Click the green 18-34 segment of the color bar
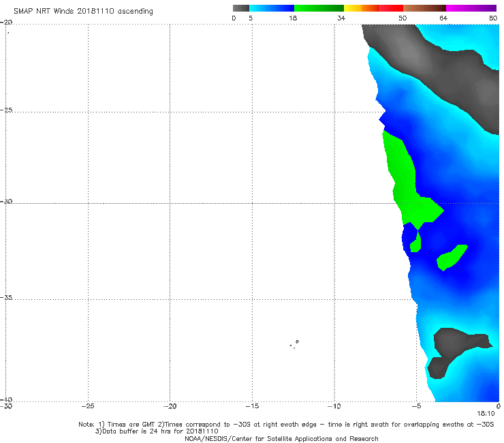The image size is (504, 443). pos(319,8)
